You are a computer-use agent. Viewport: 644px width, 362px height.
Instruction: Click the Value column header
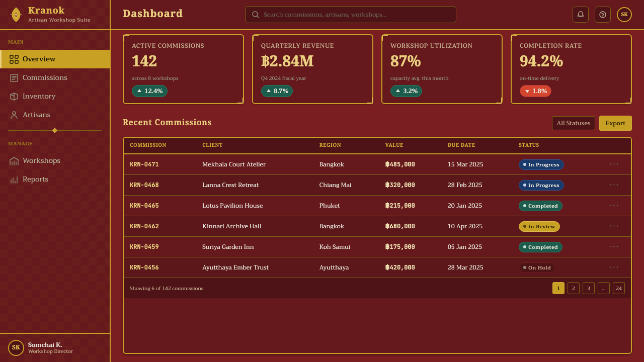[x=394, y=145]
